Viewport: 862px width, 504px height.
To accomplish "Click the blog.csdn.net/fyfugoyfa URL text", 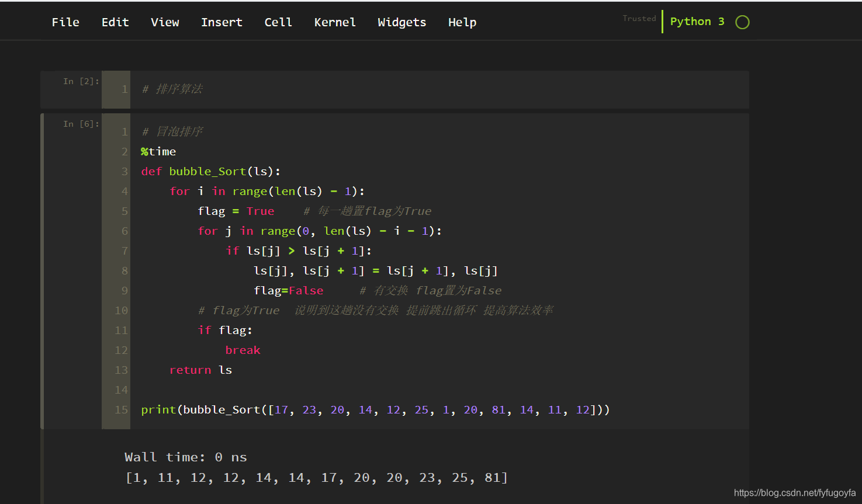I will click(x=795, y=493).
